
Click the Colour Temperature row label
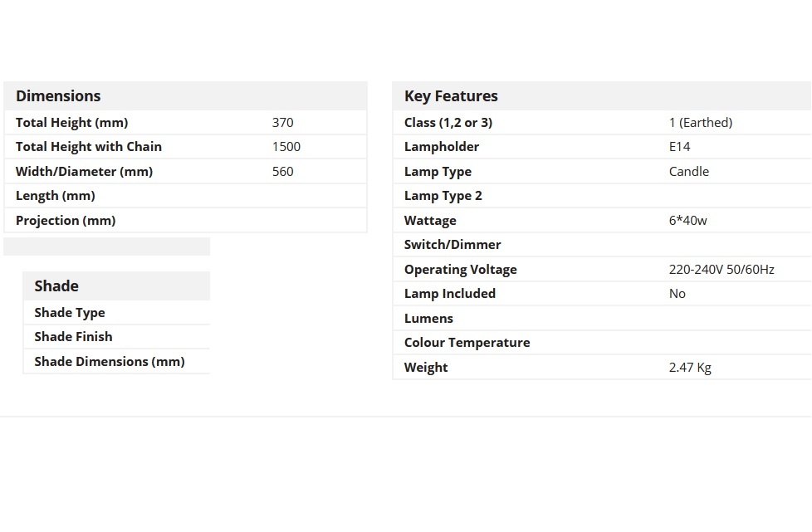click(x=467, y=342)
